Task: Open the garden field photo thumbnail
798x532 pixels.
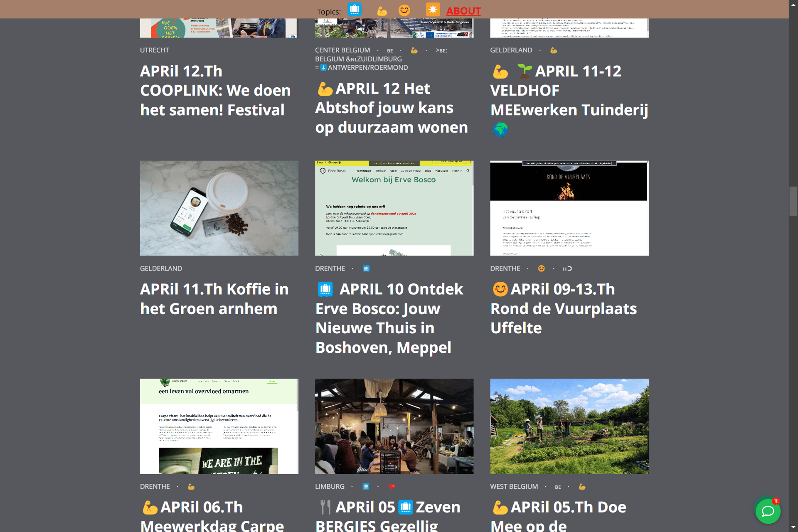Action: click(x=569, y=426)
